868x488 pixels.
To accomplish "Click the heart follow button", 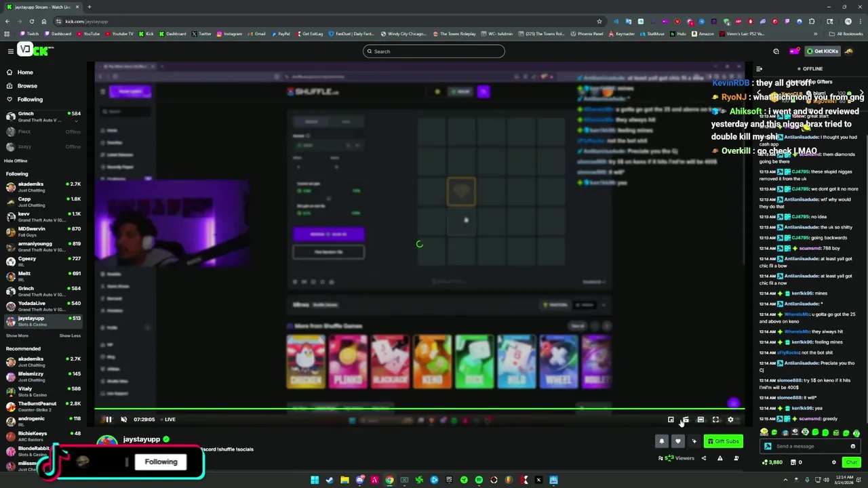I will (677, 442).
